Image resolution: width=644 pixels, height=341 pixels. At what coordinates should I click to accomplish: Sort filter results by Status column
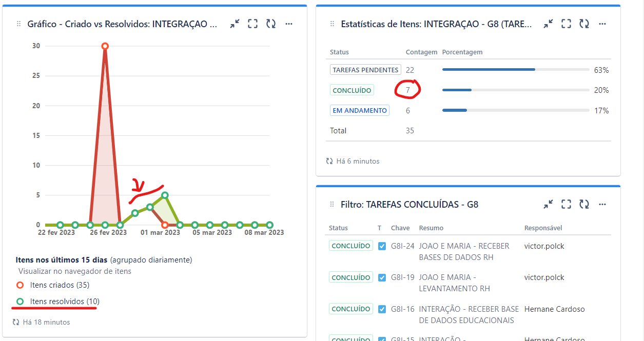coord(339,228)
